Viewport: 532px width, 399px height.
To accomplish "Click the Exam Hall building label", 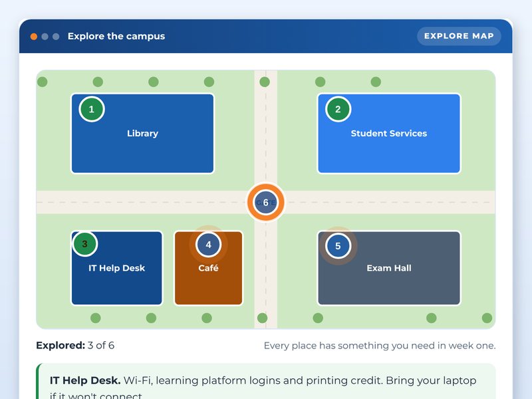I will coord(389,268).
